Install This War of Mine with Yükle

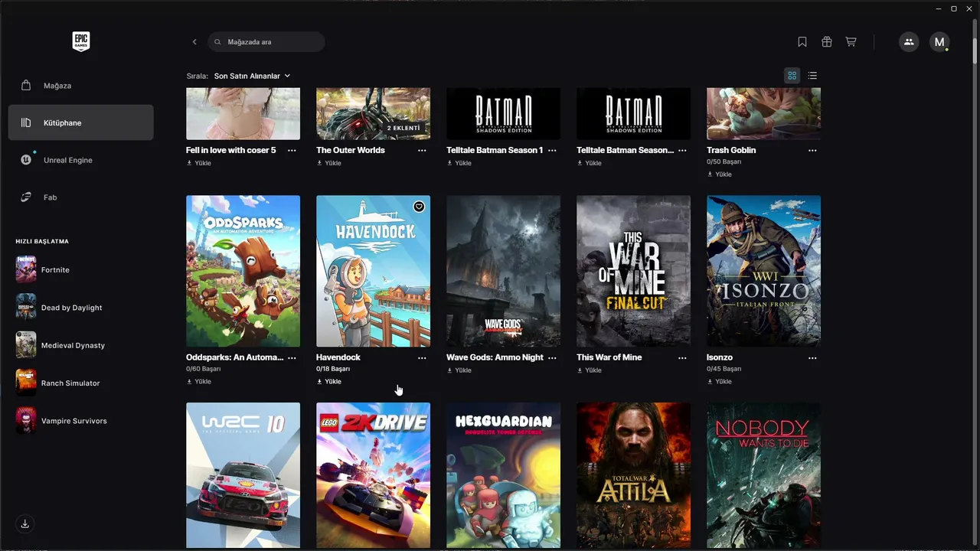pyautogui.click(x=590, y=370)
